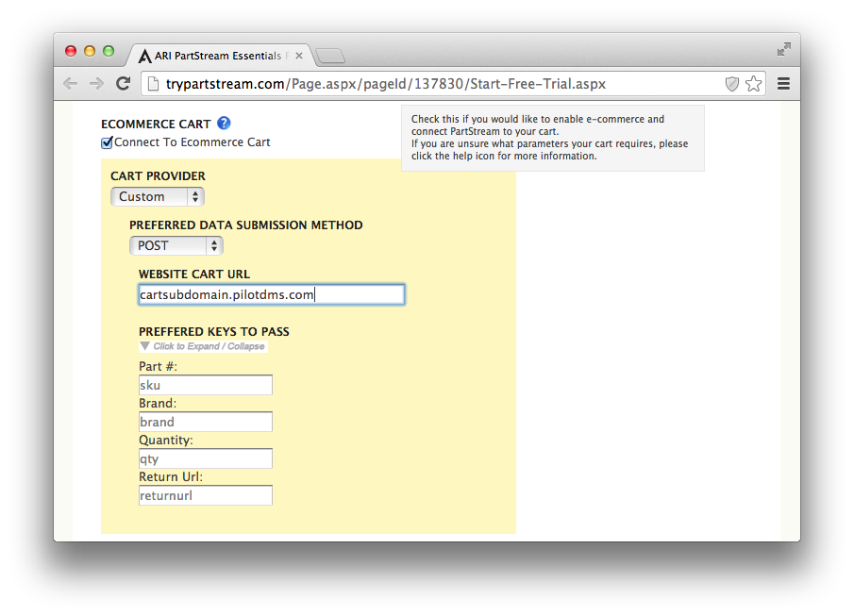This screenshot has width=854, height=616.
Task: Click the Ecommerce Cart help icon
Action: 224,124
